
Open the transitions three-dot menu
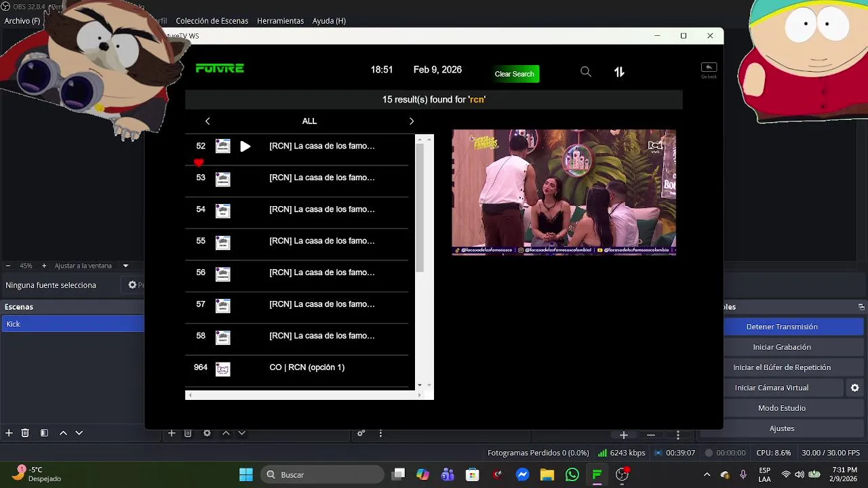(678, 434)
